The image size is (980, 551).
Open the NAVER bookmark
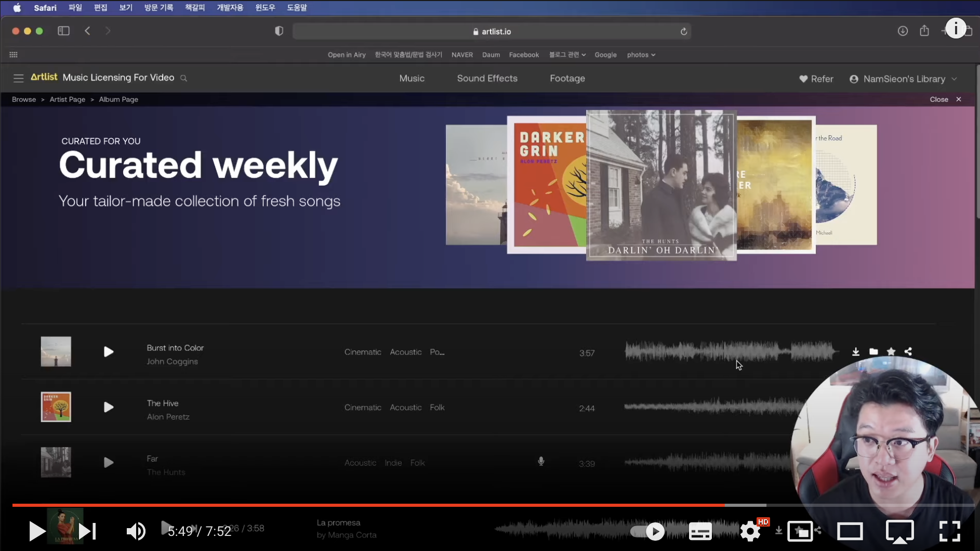click(462, 55)
